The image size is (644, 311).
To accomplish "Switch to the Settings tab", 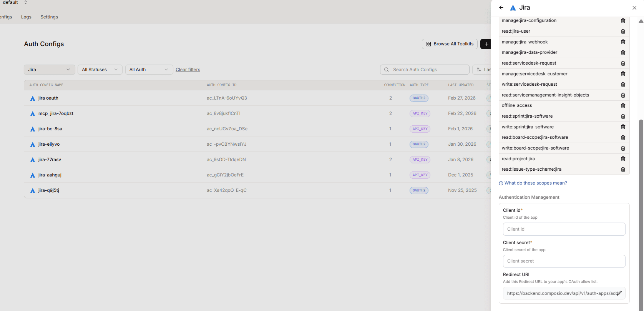I will pyautogui.click(x=49, y=17).
